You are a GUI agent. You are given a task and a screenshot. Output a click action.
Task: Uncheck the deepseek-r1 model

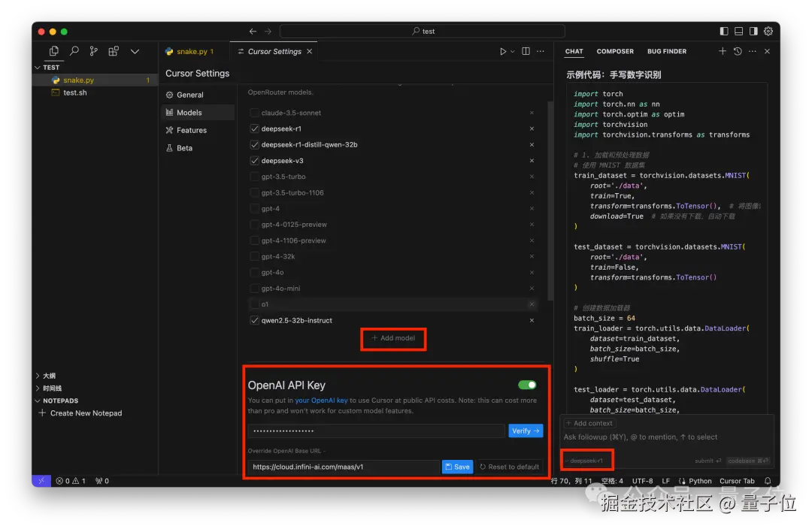pyautogui.click(x=254, y=128)
